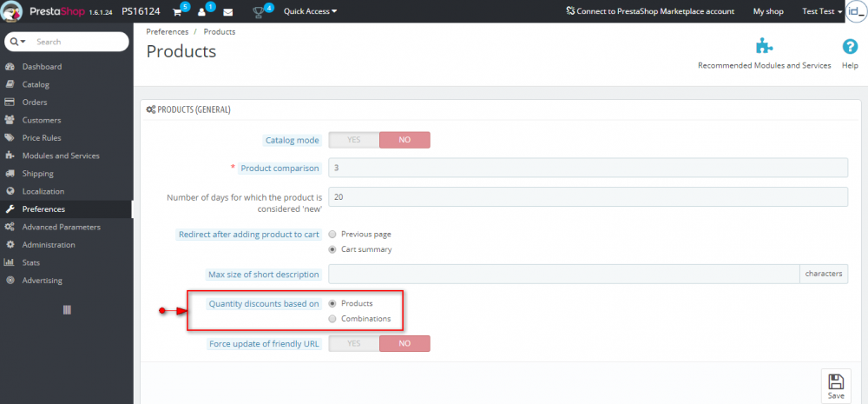The width and height of the screenshot is (868, 404).
Task: Open the shopping cart orders notification icon
Action: click(178, 11)
